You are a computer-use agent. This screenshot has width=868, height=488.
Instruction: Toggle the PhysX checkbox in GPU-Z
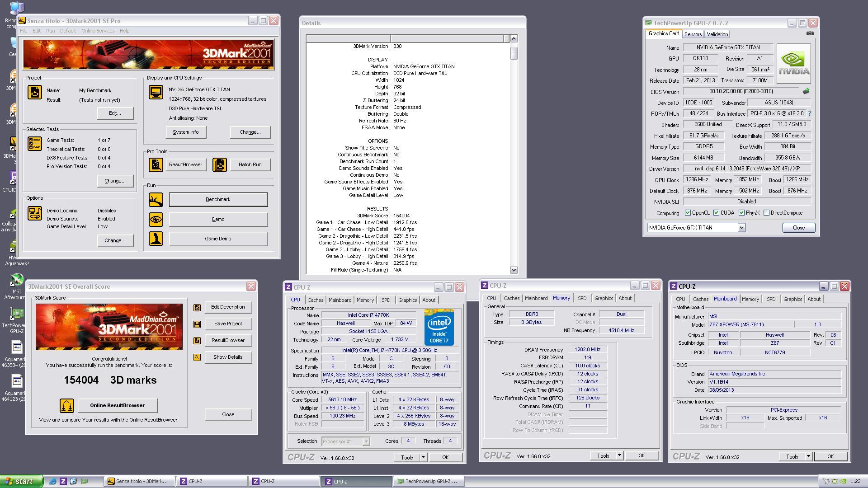tap(741, 213)
